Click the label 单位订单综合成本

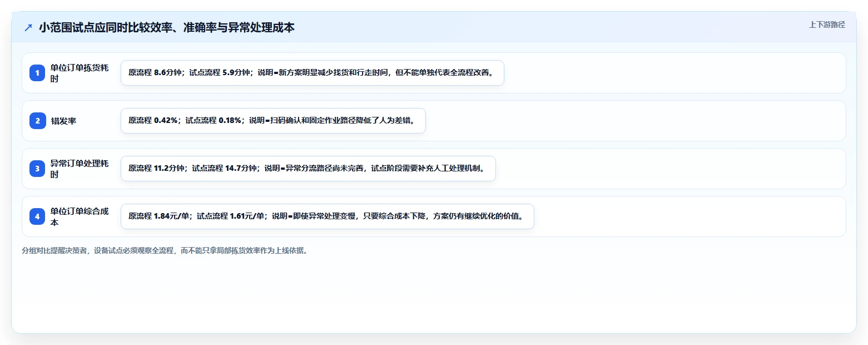click(x=80, y=216)
